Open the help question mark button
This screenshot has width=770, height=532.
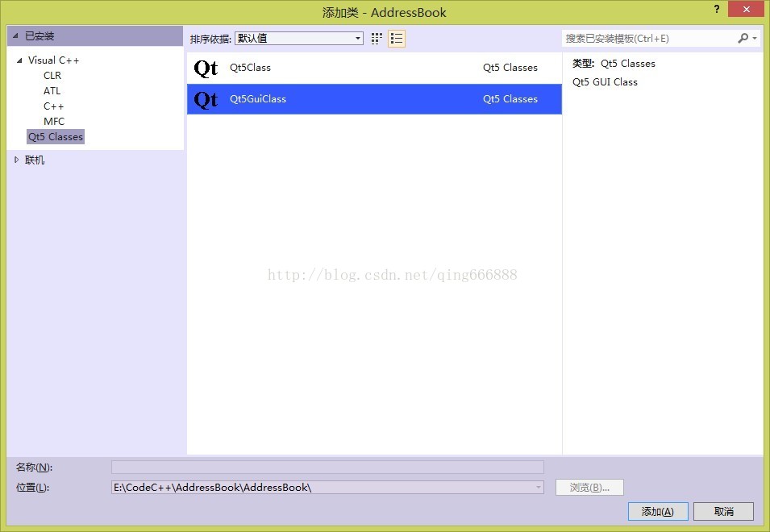717,10
